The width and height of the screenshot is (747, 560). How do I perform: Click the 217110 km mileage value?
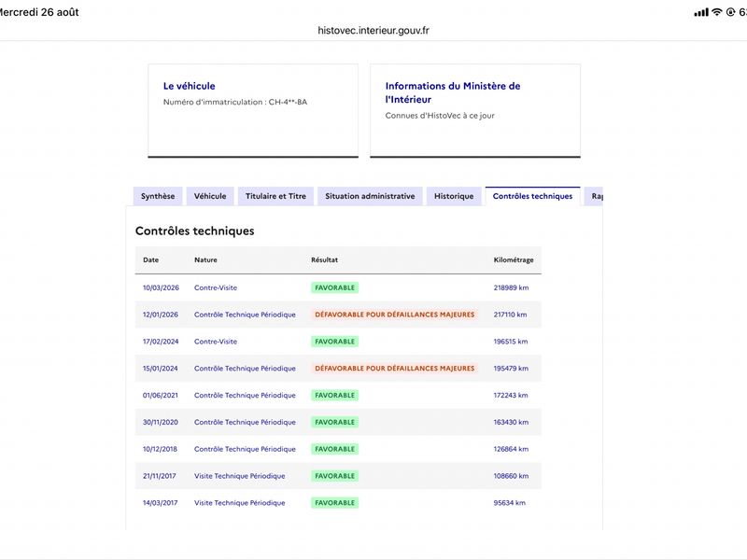(510, 315)
